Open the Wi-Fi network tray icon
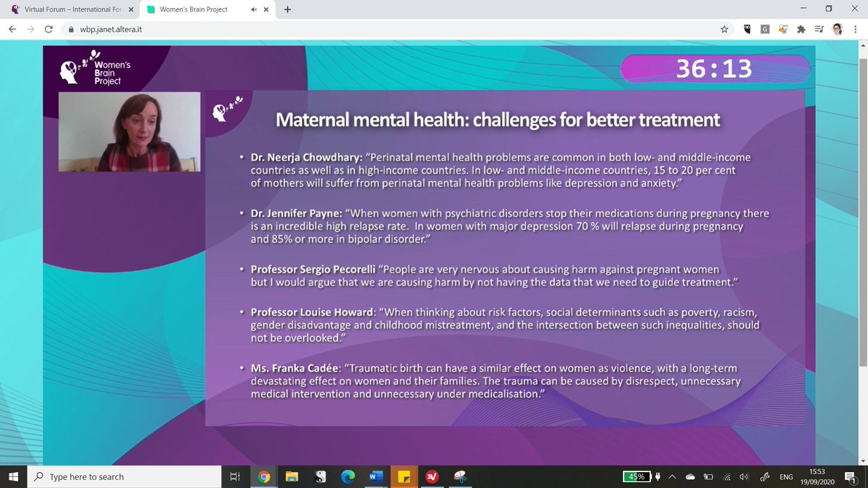The width and height of the screenshot is (868, 488). point(728,476)
